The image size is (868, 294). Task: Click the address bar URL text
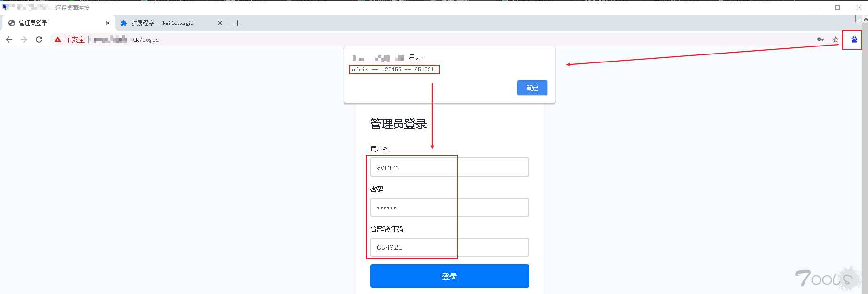(x=126, y=40)
